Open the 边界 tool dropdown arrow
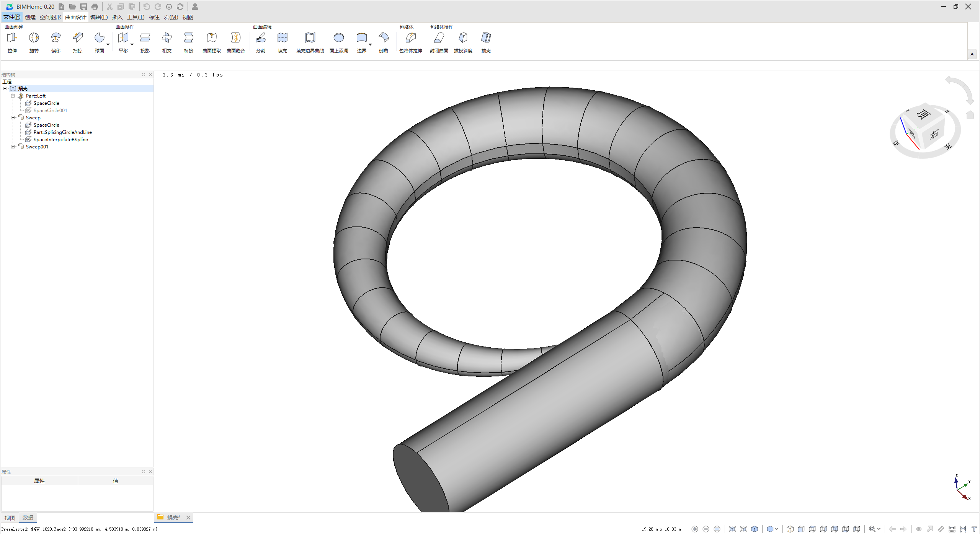The height and width of the screenshot is (534, 980). click(371, 45)
